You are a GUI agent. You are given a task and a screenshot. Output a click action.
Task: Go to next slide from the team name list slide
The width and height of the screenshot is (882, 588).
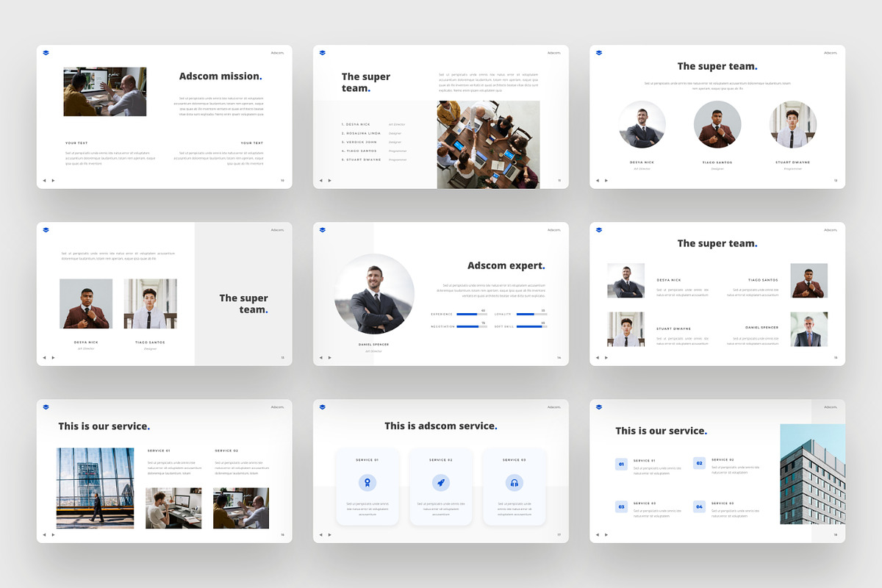(x=329, y=180)
